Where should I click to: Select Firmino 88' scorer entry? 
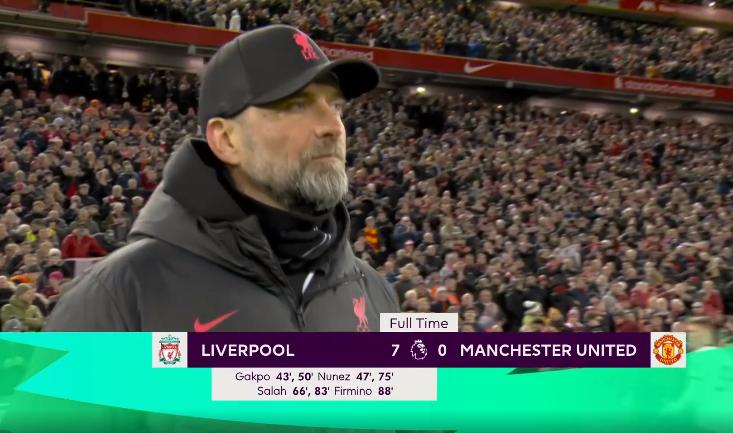[x=364, y=391]
